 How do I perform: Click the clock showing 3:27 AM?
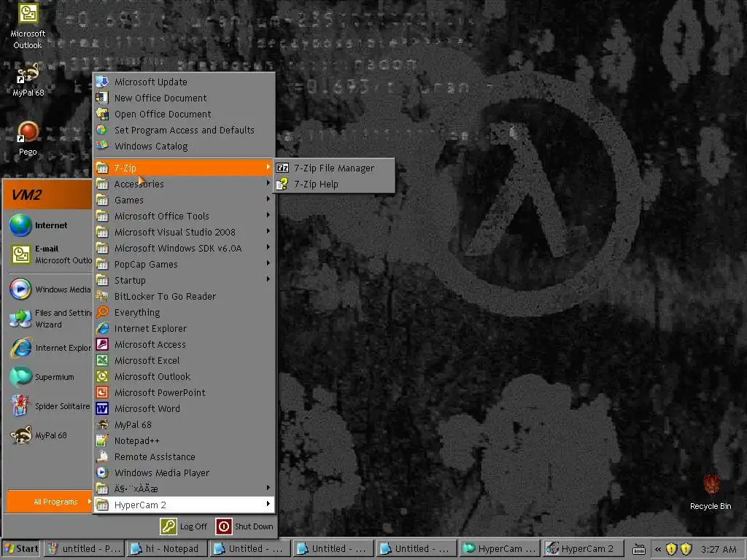pyautogui.click(x=719, y=549)
